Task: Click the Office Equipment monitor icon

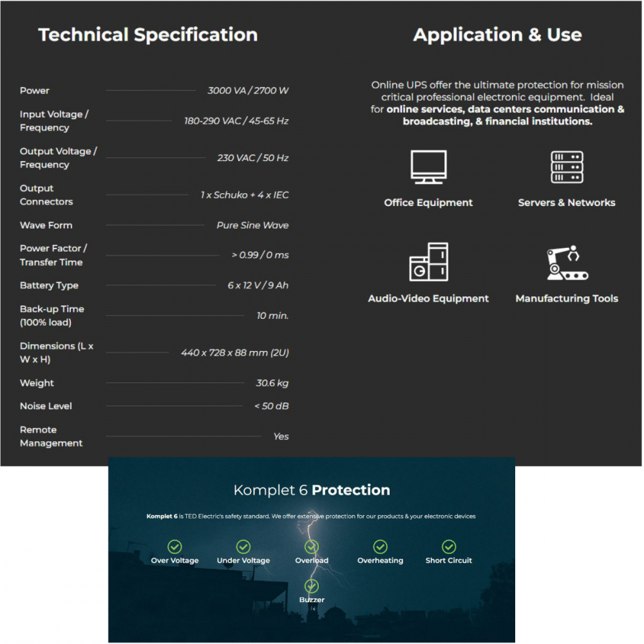Action: 428,167
